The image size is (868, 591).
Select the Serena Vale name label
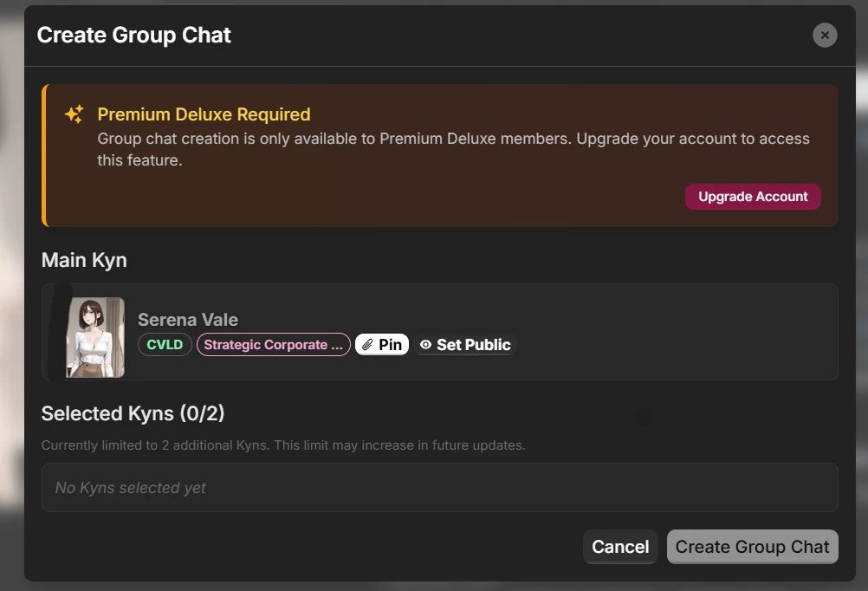pyautogui.click(x=188, y=319)
